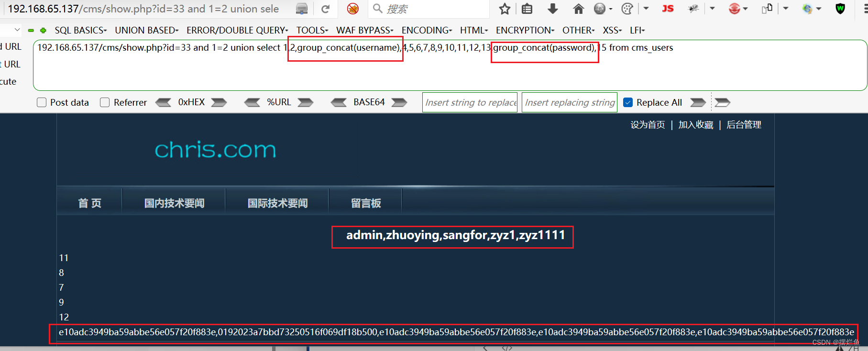Open the ERROR/DOUBLE QUERY dropdown
The height and width of the screenshot is (351, 868).
pyautogui.click(x=237, y=30)
